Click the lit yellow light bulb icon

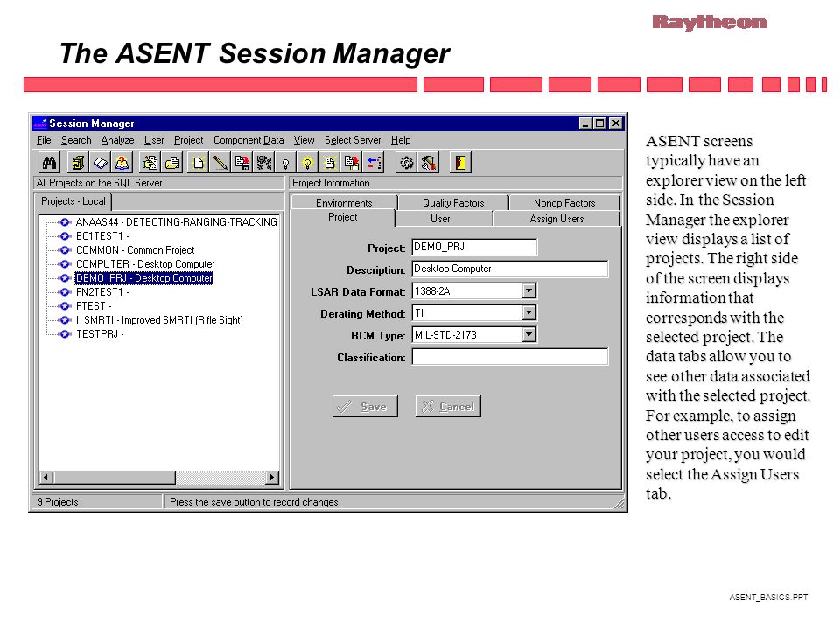[x=307, y=163]
